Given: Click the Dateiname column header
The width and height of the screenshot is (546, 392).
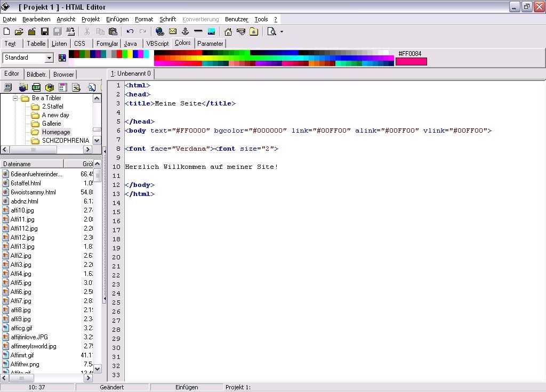Looking at the screenshot, I should (x=32, y=164).
